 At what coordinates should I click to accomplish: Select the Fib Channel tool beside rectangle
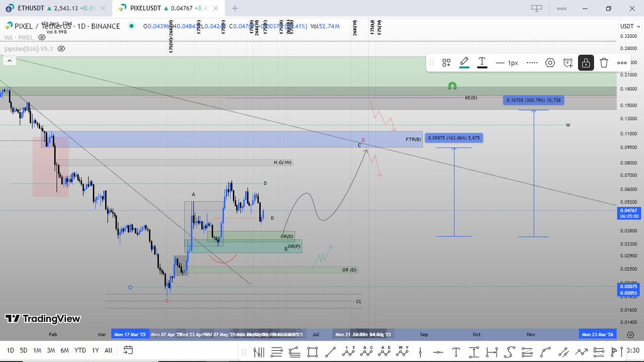click(x=294, y=352)
